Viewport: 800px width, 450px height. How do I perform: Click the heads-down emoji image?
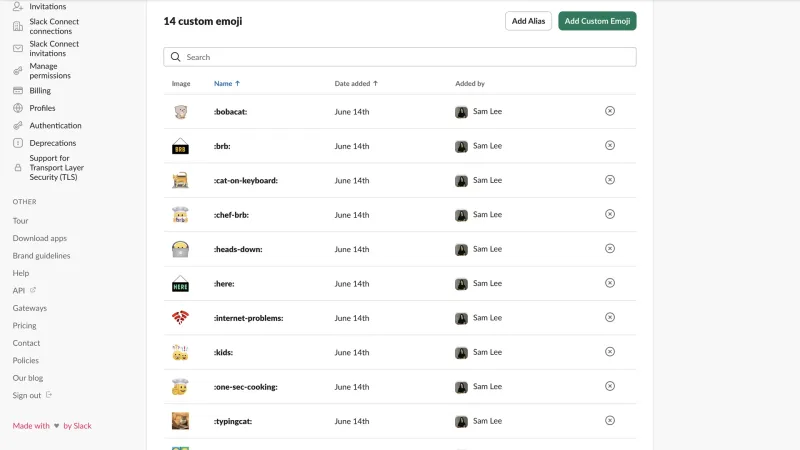coord(180,249)
